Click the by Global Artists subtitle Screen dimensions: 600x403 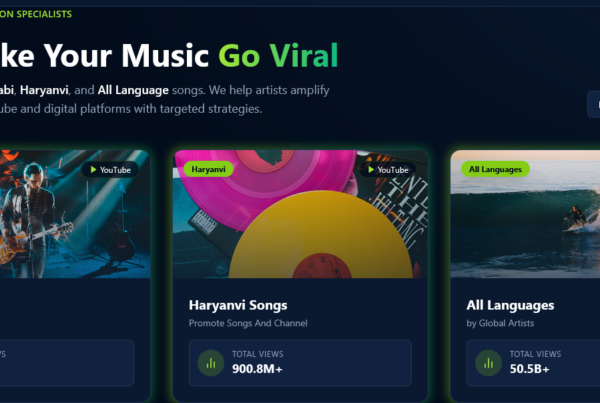click(x=500, y=323)
